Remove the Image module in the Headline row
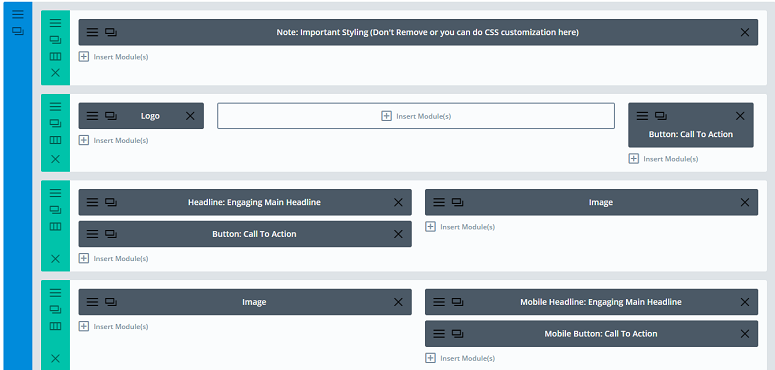Image resolution: width=775 pixels, height=370 pixels. pyautogui.click(x=745, y=202)
